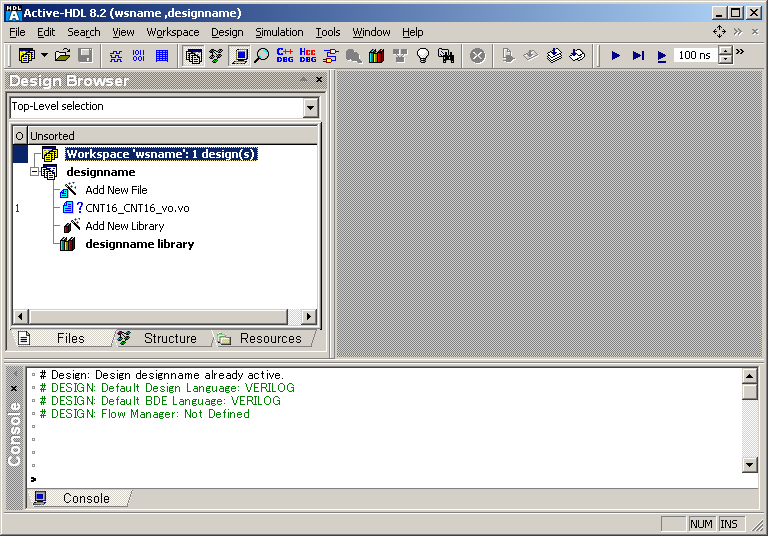Switch to the Files tab

[65, 339]
